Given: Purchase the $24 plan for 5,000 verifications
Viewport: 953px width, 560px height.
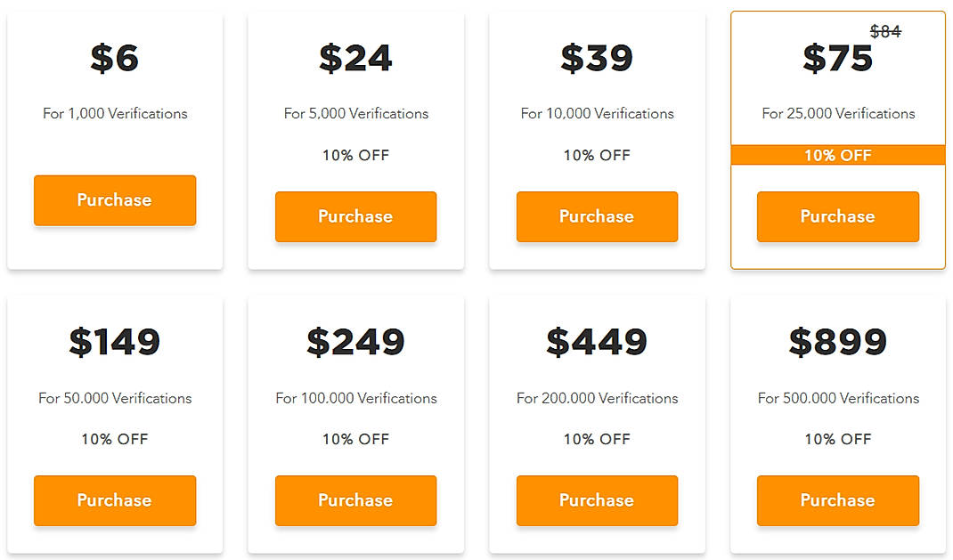Looking at the screenshot, I should [355, 216].
